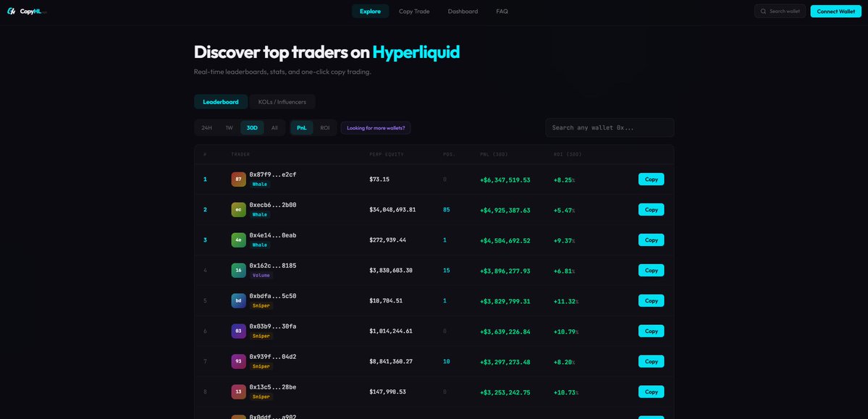The width and height of the screenshot is (868, 419).
Task: Select the 30D timeframe filter
Action: (x=252, y=128)
